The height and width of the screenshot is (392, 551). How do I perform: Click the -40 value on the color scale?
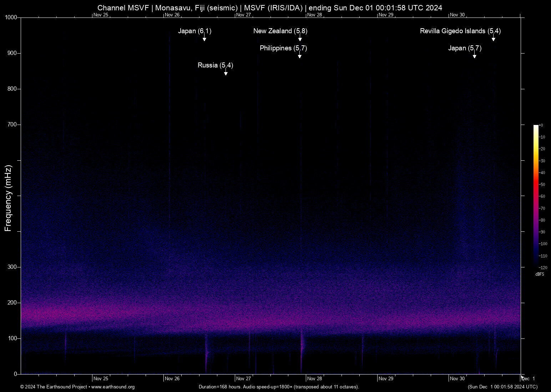(542, 173)
